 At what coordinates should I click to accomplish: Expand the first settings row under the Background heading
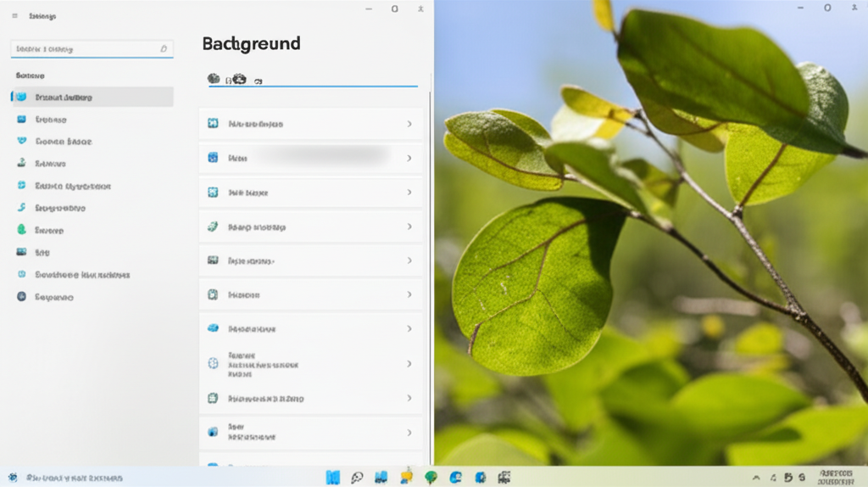[x=310, y=124]
